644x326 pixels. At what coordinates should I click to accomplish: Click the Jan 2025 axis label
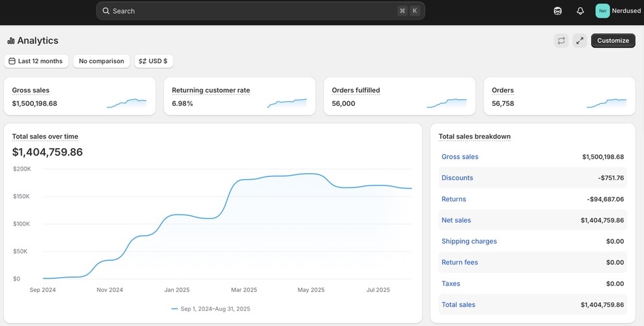(177, 290)
